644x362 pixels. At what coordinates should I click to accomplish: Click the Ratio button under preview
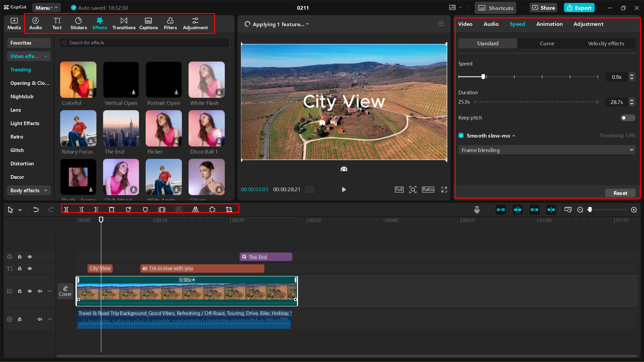point(428,190)
